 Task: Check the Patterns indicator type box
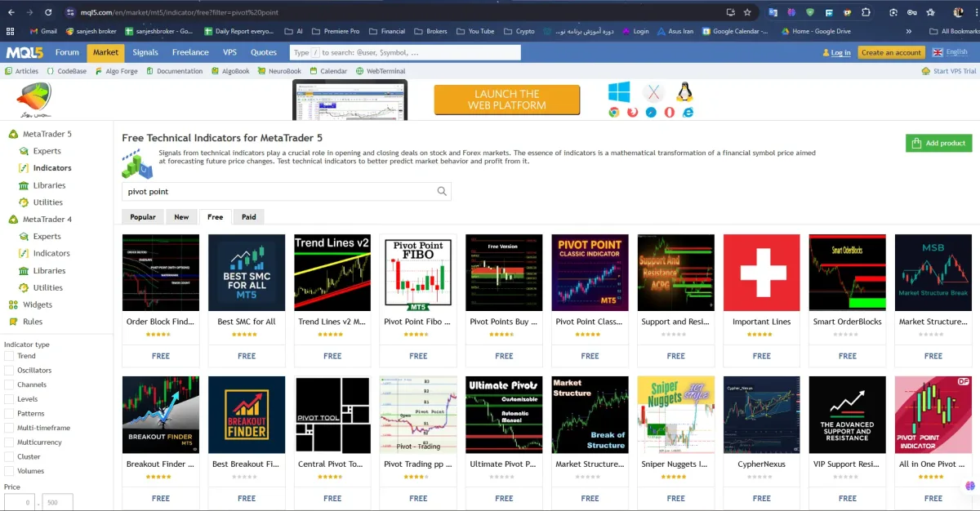pos(9,414)
